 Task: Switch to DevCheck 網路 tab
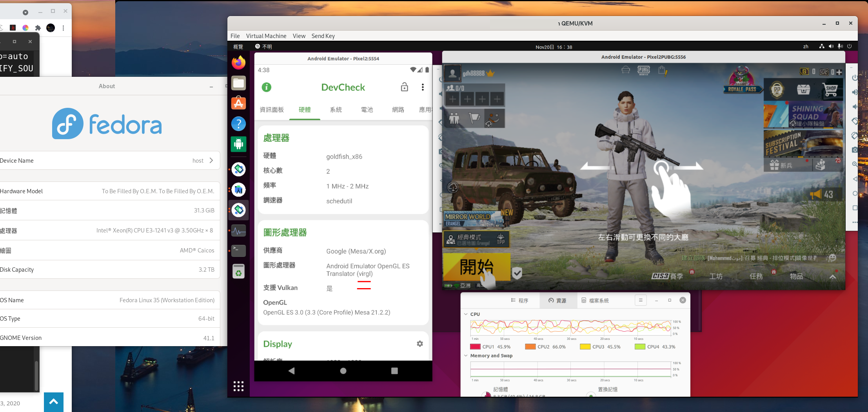point(398,109)
